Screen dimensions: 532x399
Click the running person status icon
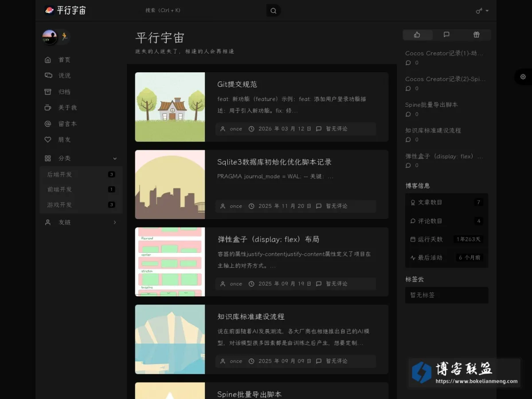(x=65, y=37)
